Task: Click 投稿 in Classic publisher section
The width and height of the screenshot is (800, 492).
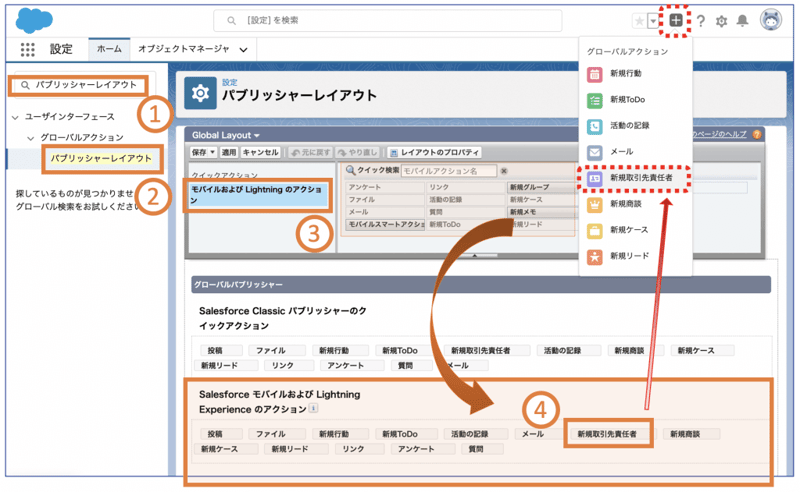Action: coord(220,351)
